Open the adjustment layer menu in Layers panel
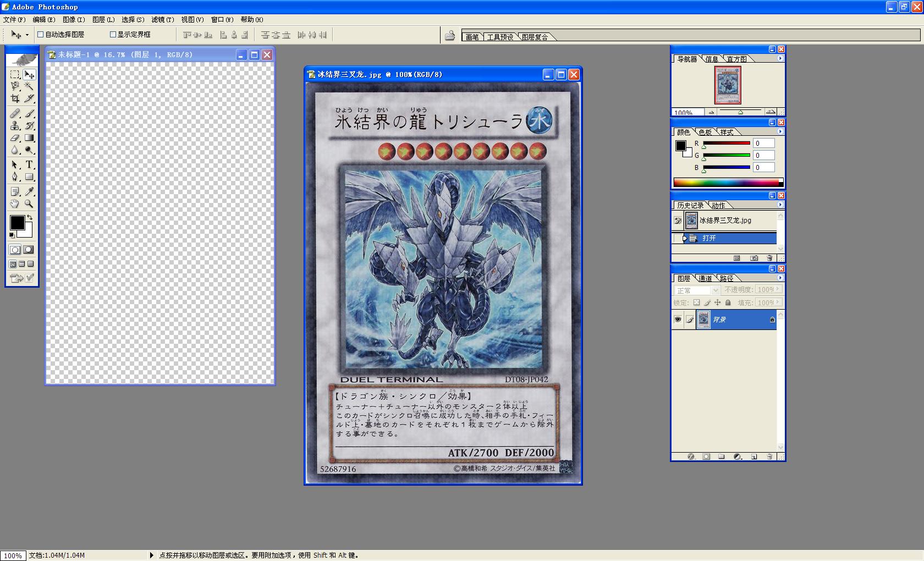This screenshot has width=924, height=561. [738, 457]
